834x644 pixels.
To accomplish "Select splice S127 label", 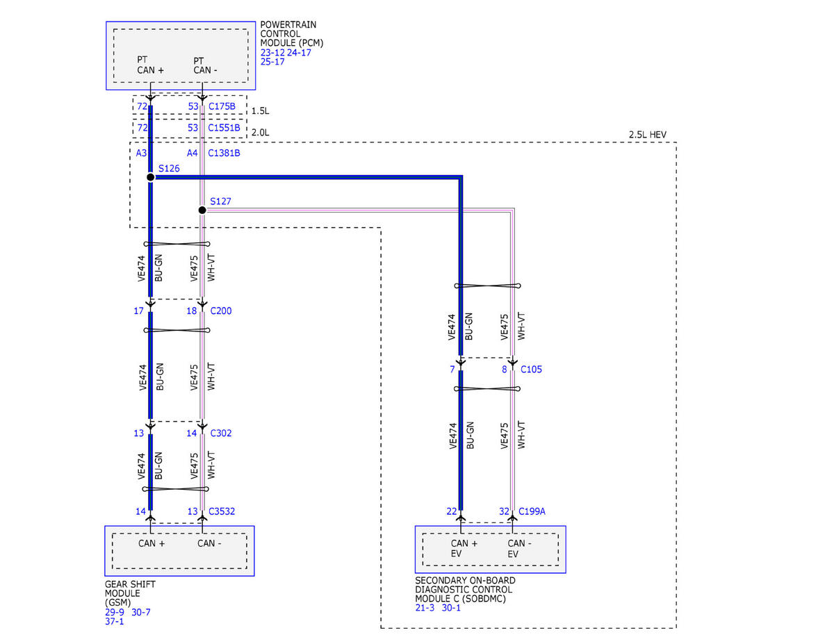I will click(x=220, y=201).
